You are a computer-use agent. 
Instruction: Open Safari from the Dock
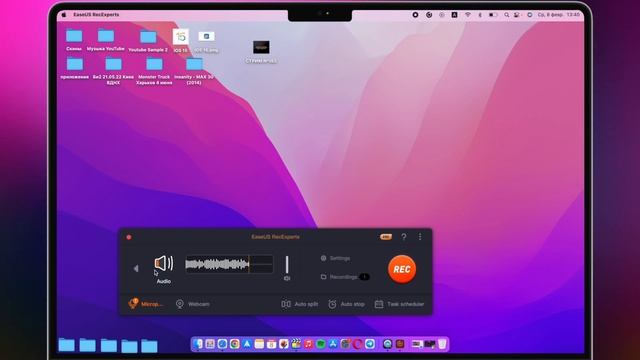222,344
